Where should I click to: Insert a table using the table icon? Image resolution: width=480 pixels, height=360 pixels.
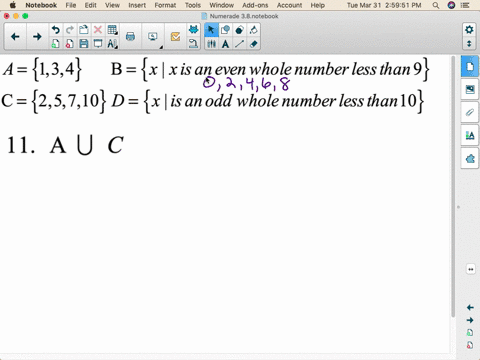point(112,30)
